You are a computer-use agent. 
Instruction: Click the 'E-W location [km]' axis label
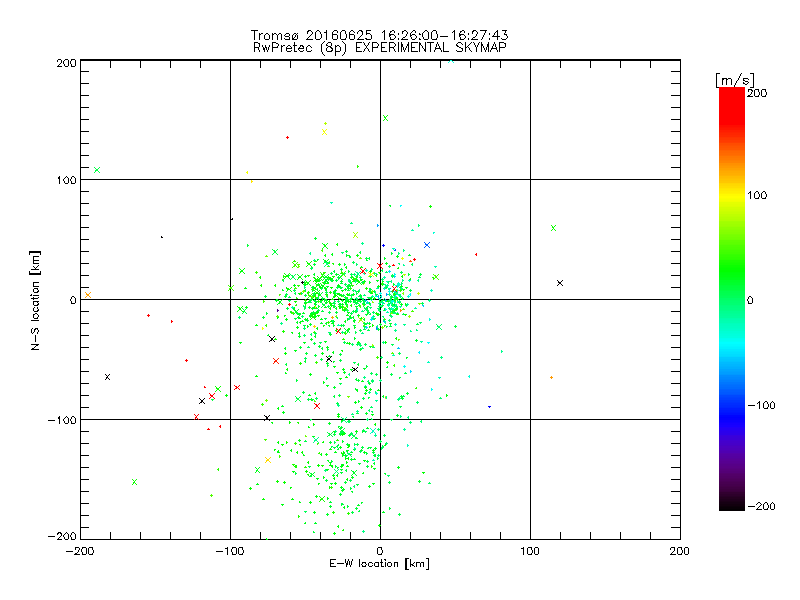379,563
